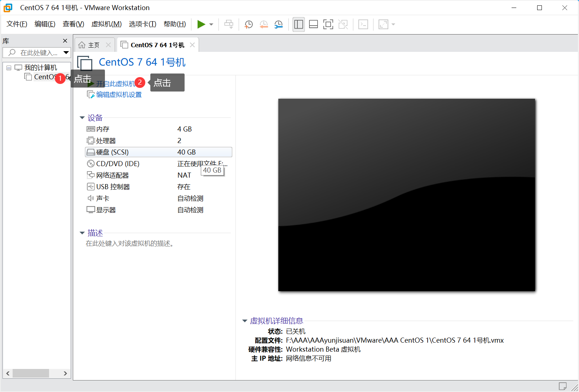
Task: Click the CD/DVD (IDE) device row
Action: pyautogui.click(x=159, y=164)
